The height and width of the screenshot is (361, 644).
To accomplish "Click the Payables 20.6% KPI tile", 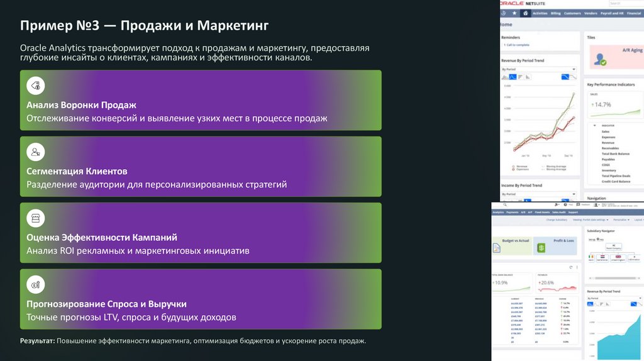I will click(557, 284).
